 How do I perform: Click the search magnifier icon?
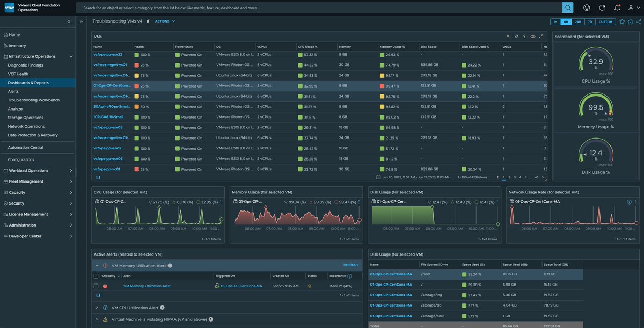tap(568, 8)
